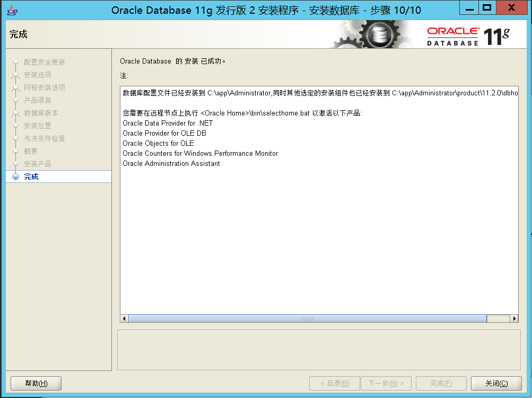
Task: Click the Java installer icon in title bar
Action: click(12, 10)
